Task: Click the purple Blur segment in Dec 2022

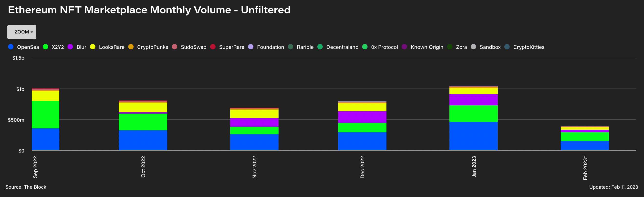Action: pyautogui.click(x=362, y=117)
